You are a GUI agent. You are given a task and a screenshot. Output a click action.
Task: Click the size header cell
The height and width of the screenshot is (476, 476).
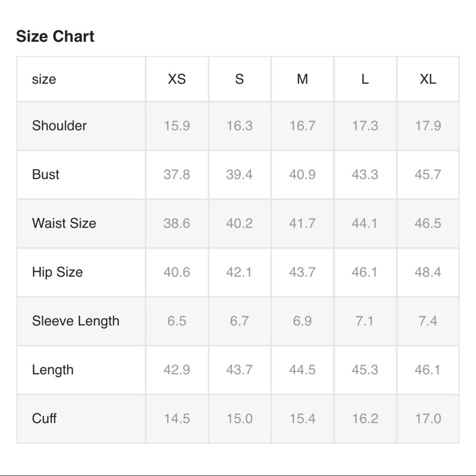[x=44, y=79]
